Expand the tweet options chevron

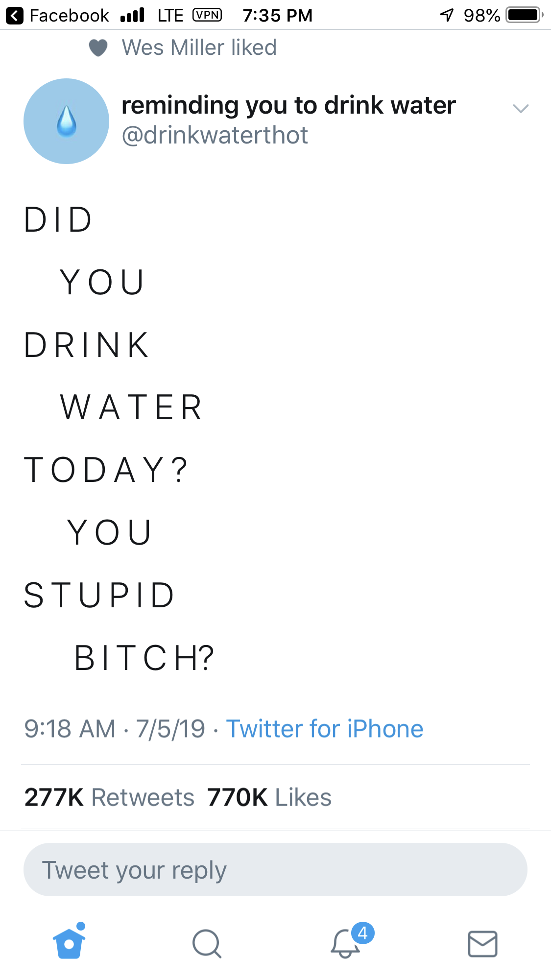(x=521, y=108)
